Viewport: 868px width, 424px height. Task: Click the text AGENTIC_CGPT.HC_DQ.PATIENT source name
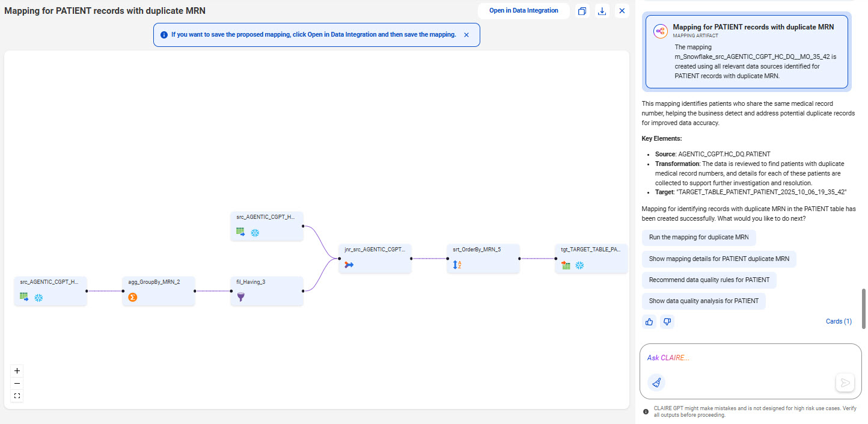(724, 154)
